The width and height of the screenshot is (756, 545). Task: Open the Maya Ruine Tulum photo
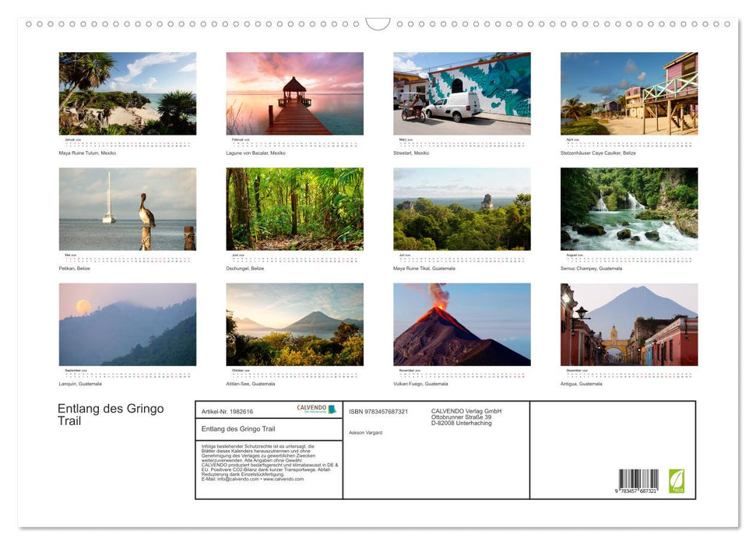128,93
